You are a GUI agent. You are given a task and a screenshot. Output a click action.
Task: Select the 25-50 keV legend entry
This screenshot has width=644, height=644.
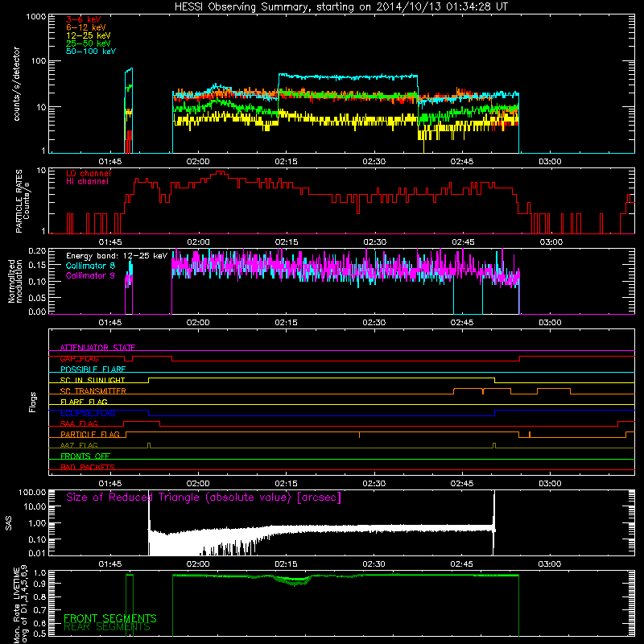(x=89, y=43)
